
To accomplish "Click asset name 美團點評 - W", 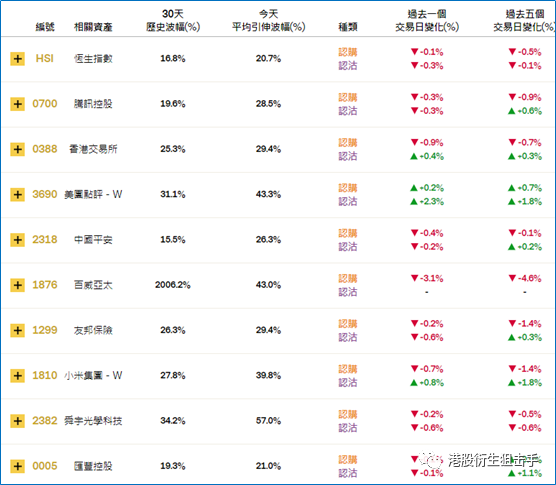I will click(93, 194).
